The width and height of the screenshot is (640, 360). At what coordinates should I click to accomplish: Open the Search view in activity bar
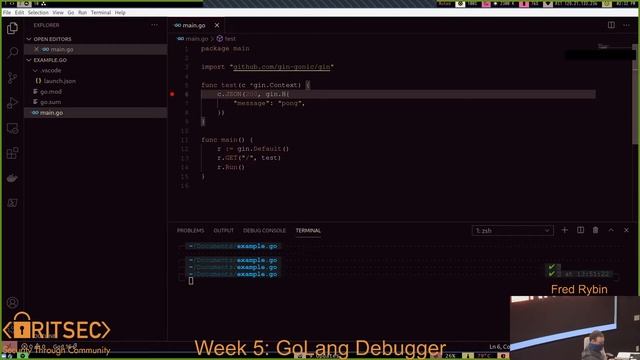tap(12, 52)
